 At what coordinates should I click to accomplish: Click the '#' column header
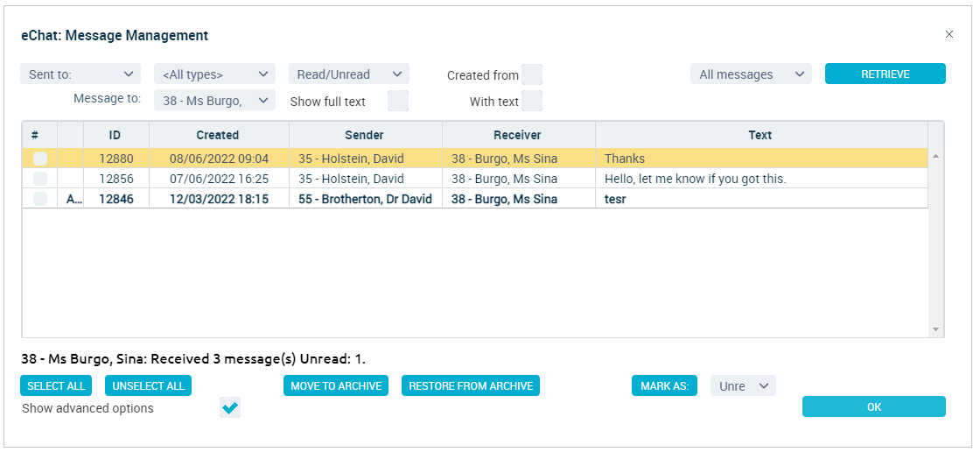click(39, 135)
